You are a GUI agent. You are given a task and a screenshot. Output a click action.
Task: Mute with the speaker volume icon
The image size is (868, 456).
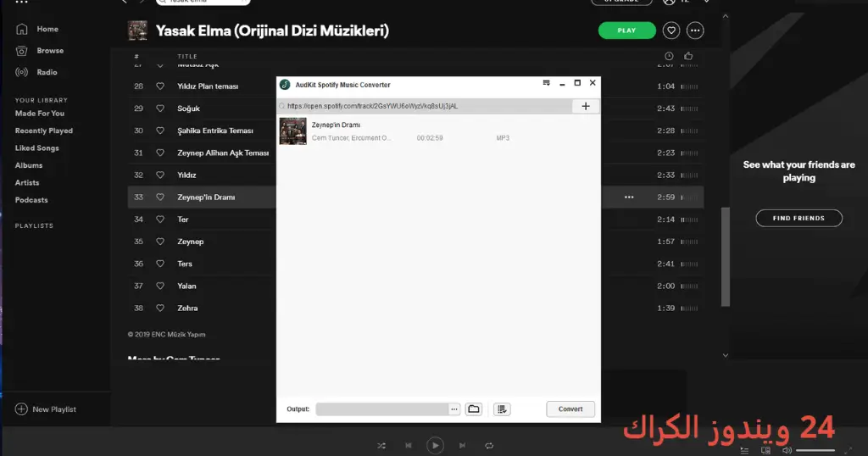point(787,450)
